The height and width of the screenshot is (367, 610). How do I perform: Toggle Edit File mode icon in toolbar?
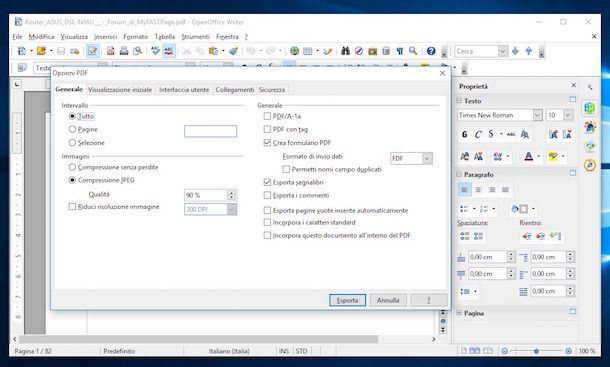pyautogui.click(x=92, y=51)
